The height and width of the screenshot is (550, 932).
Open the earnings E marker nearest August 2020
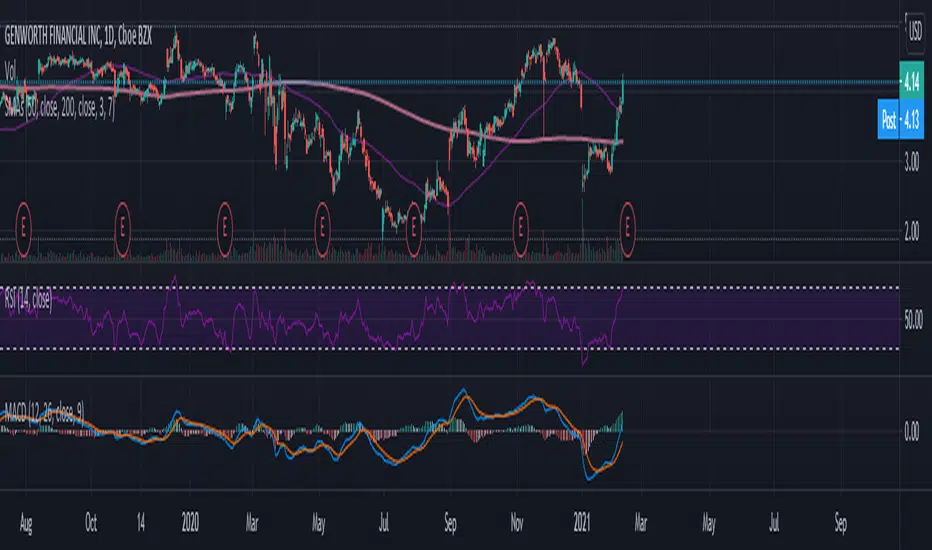414,229
